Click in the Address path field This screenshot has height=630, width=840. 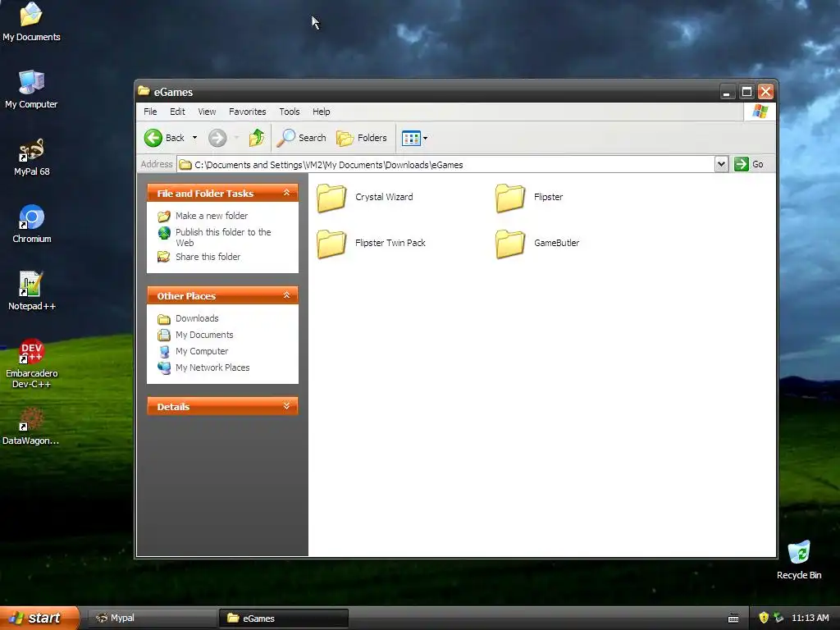tap(445, 164)
